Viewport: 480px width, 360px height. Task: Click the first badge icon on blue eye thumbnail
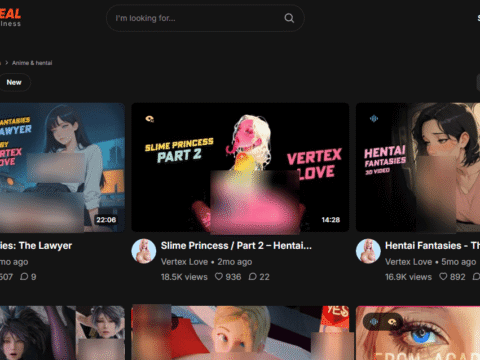(x=374, y=322)
